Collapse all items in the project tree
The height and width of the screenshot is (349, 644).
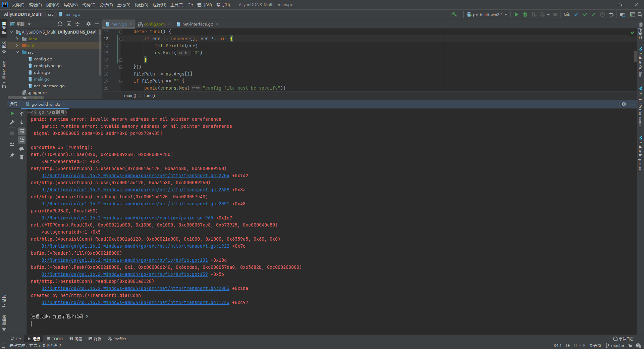click(77, 24)
